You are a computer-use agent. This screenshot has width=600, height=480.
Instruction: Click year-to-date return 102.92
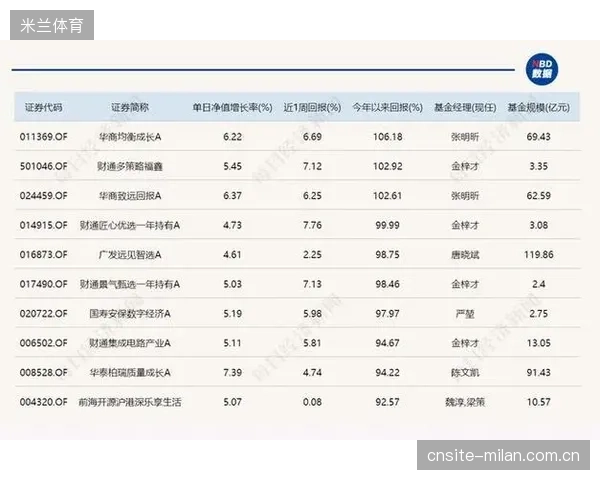(x=388, y=166)
